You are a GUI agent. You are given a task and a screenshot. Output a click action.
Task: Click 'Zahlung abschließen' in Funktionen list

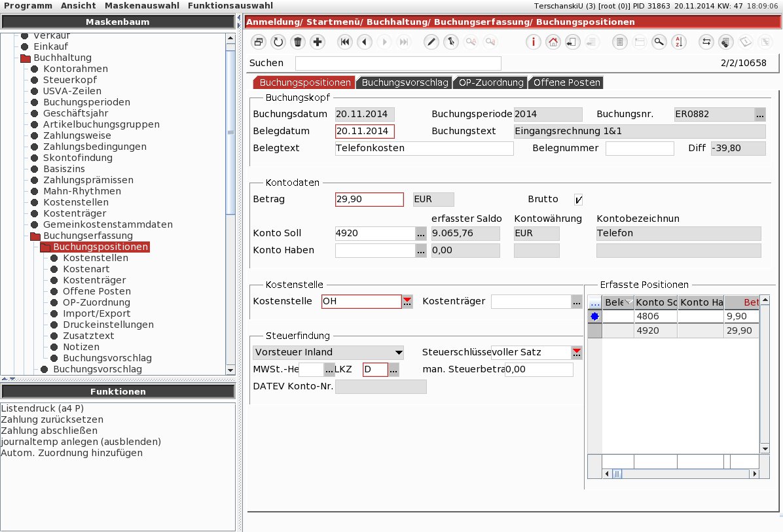coord(49,431)
